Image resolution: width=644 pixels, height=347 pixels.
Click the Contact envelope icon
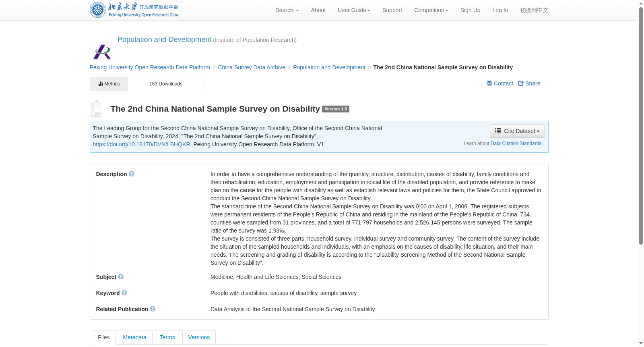489,83
